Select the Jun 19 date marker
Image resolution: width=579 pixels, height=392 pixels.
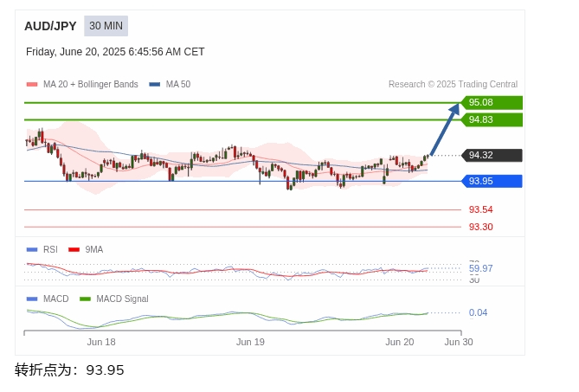[x=250, y=342]
